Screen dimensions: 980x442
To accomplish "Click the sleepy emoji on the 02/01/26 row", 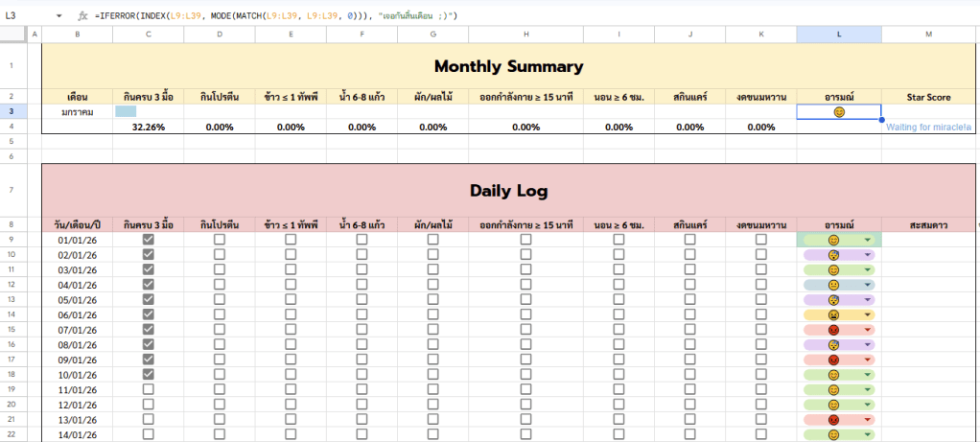I will [834, 255].
